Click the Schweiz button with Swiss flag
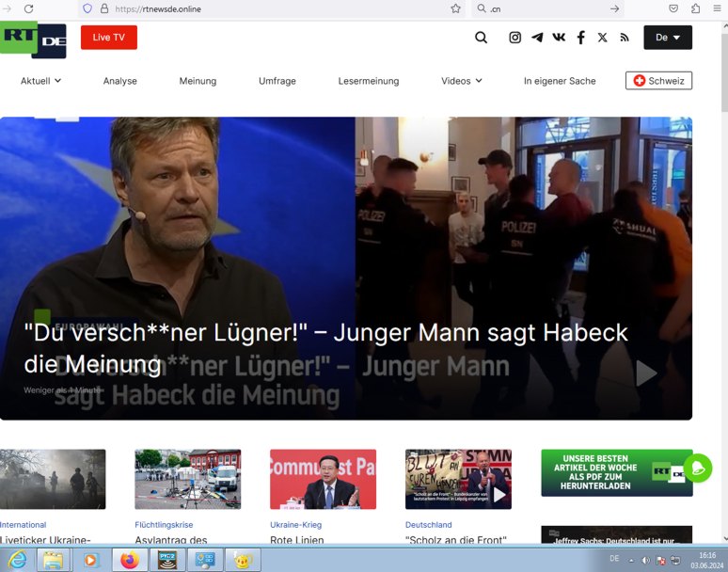Viewport: 728px width, 572px height. click(x=658, y=81)
